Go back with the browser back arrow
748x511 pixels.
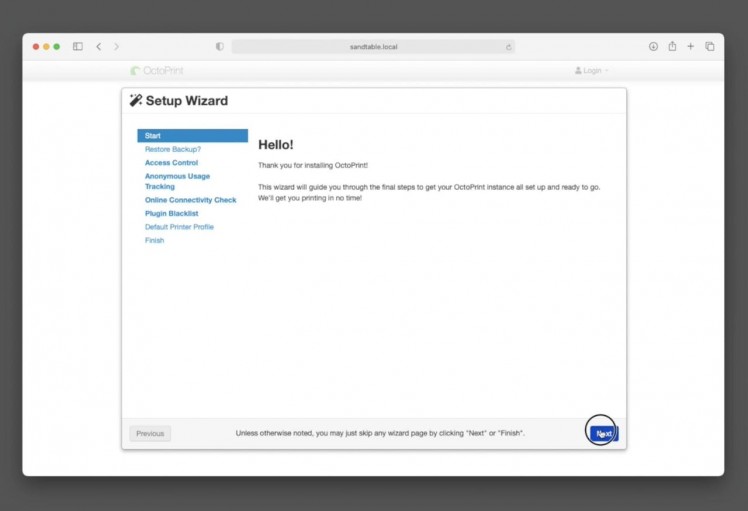click(x=99, y=46)
